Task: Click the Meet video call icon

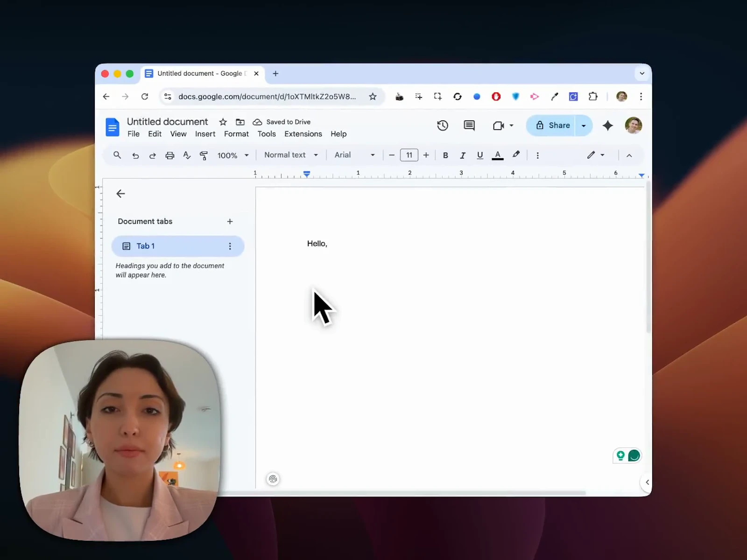Action: point(498,126)
